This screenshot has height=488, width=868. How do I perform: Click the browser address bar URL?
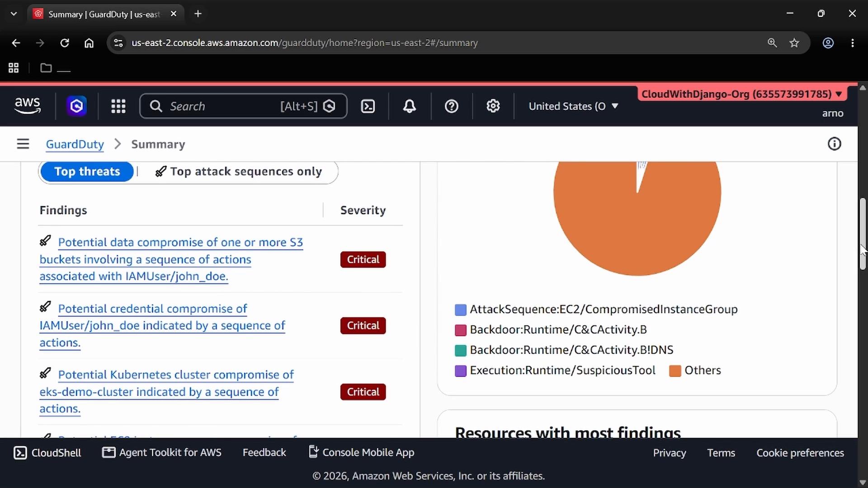tap(305, 43)
